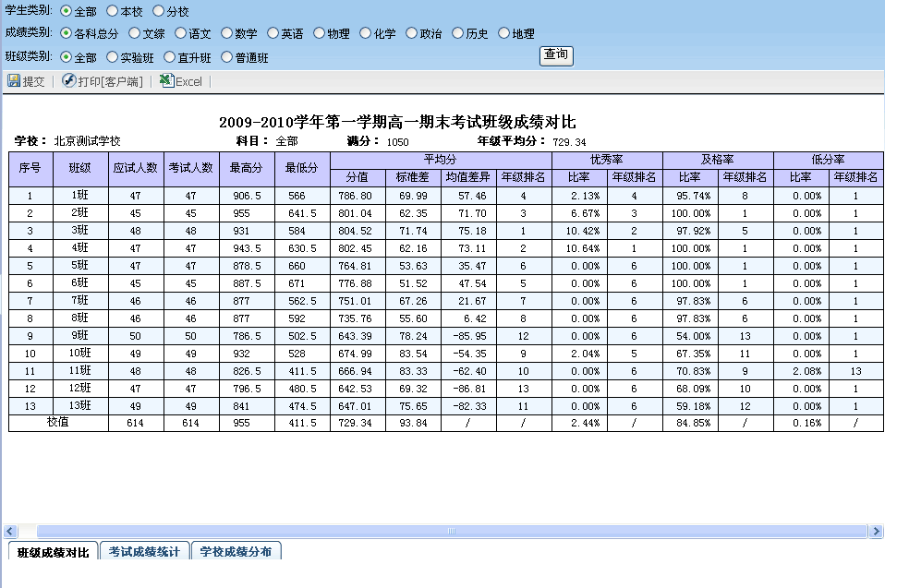
Task: Switch to 学校成绩分布 tab
Action: (x=236, y=551)
